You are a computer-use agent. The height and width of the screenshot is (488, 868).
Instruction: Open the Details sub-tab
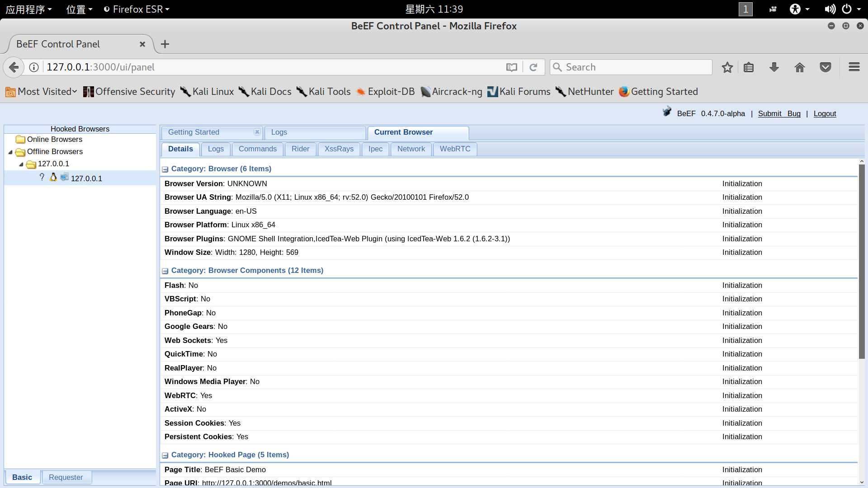(x=180, y=149)
